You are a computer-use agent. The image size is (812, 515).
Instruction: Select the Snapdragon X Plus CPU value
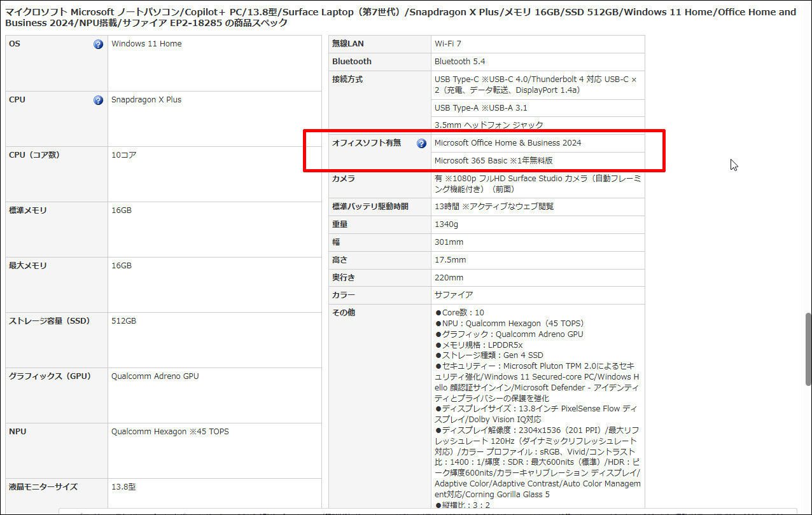click(146, 100)
